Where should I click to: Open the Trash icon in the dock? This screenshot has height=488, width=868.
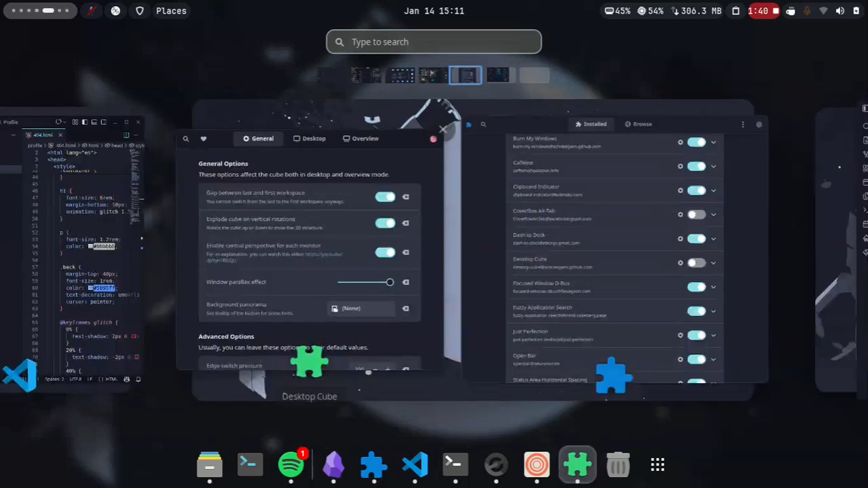[x=618, y=465]
